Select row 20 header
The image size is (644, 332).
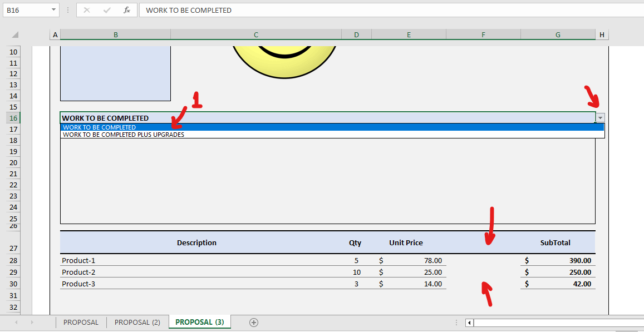point(13,162)
